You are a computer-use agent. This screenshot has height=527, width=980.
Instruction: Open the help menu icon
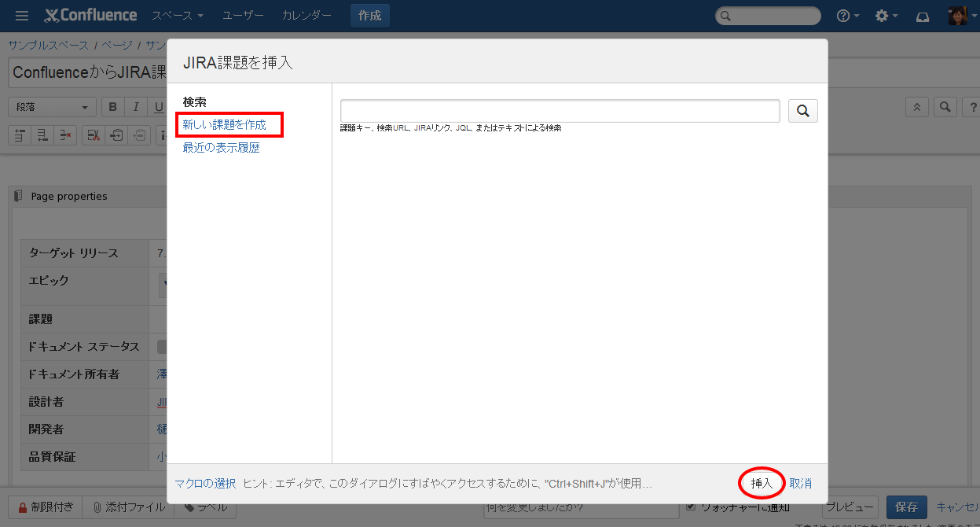click(x=847, y=16)
